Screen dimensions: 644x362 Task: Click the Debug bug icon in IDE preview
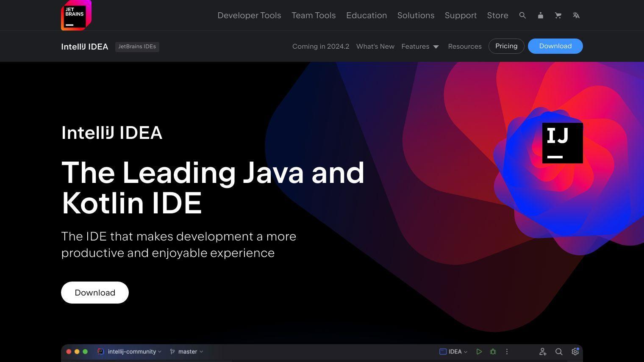click(493, 351)
